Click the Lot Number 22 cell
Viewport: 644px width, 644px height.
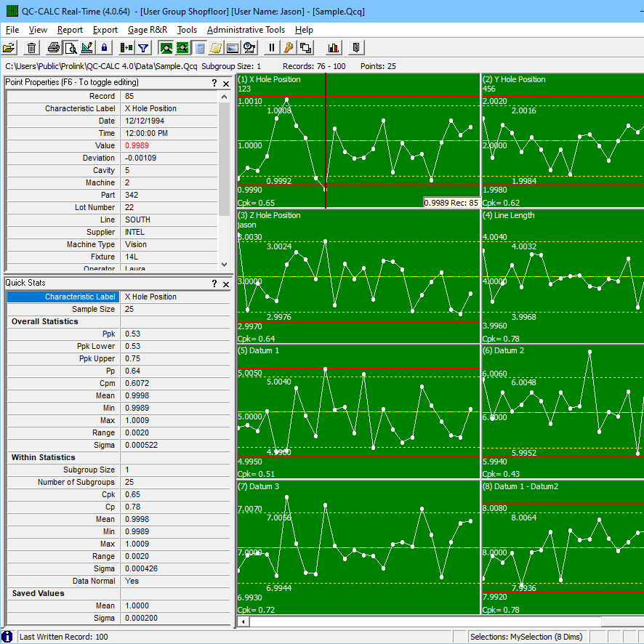[x=169, y=207]
